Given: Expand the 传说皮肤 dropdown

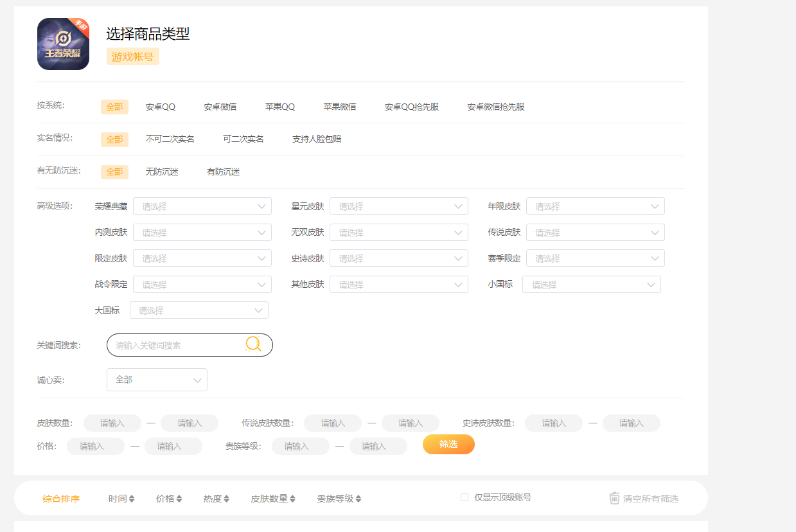Looking at the screenshot, I should pyautogui.click(x=595, y=233).
